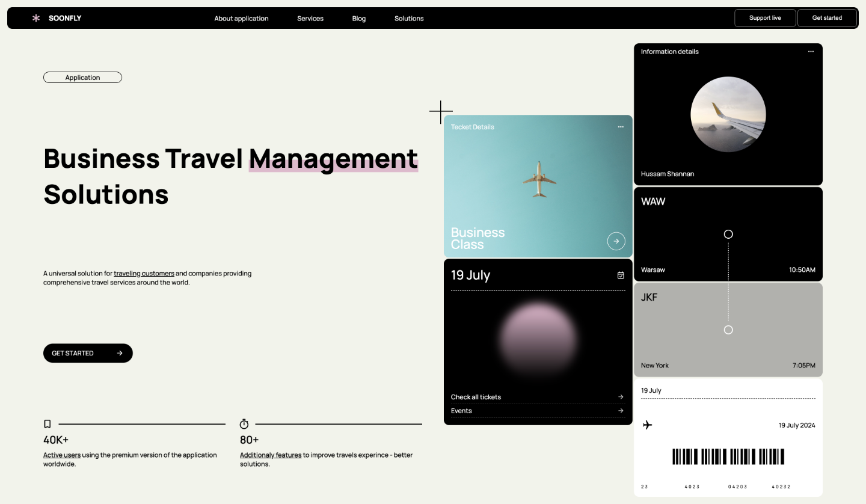Image resolution: width=866 pixels, height=504 pixels.
Task: Click the calendar icon beside 19 July
Action: pyautogui.click(x=621, y=275)
